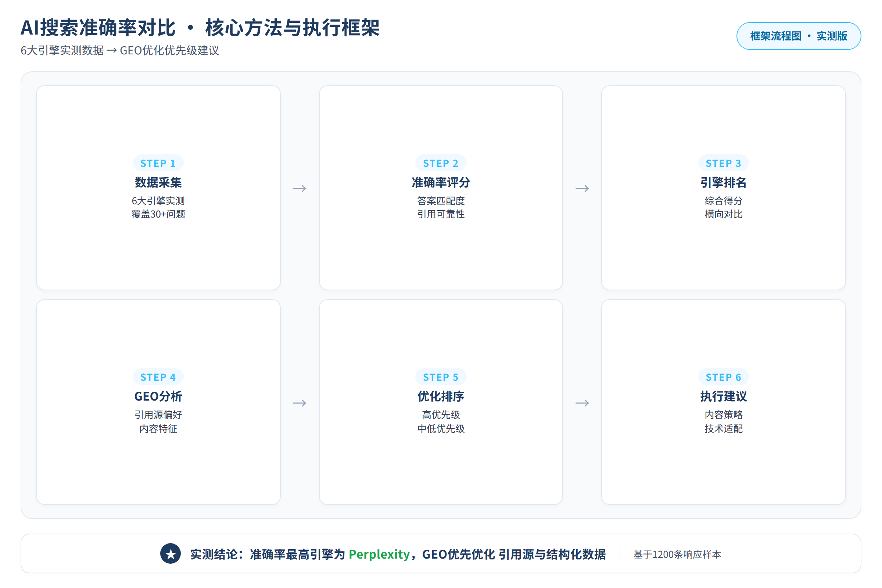The height and width of the screenshot is (588, 882).
Task: Click the text 6大引擎实测
Action: 158,201
